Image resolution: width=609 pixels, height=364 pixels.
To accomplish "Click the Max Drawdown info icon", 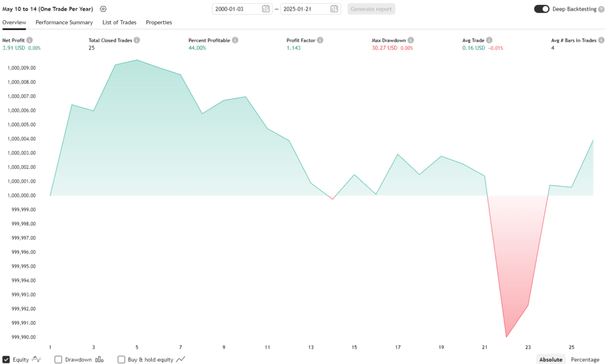I will pos(411,40).
